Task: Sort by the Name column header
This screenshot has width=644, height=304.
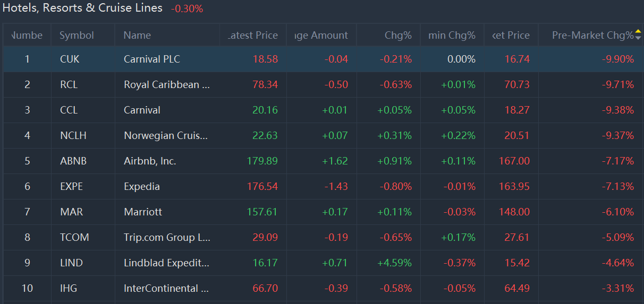Action: 137,35
